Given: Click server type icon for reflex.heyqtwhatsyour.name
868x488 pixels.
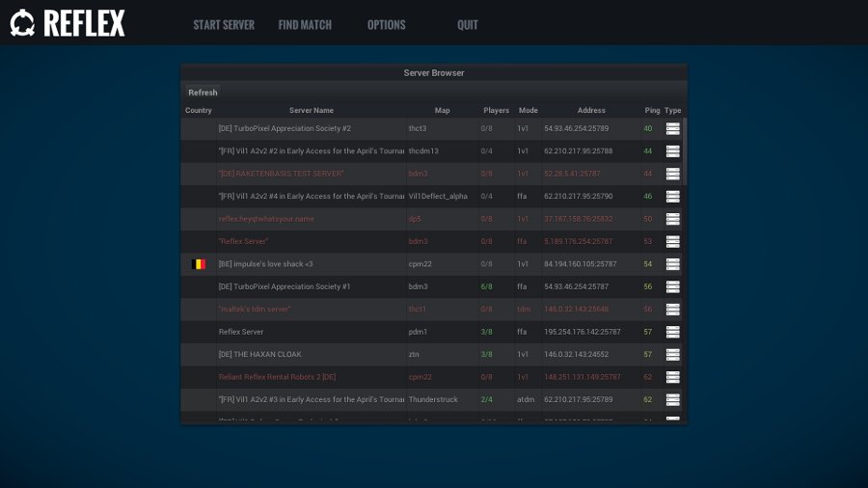Looking at the screenshot, I should (x=672, y=219).
